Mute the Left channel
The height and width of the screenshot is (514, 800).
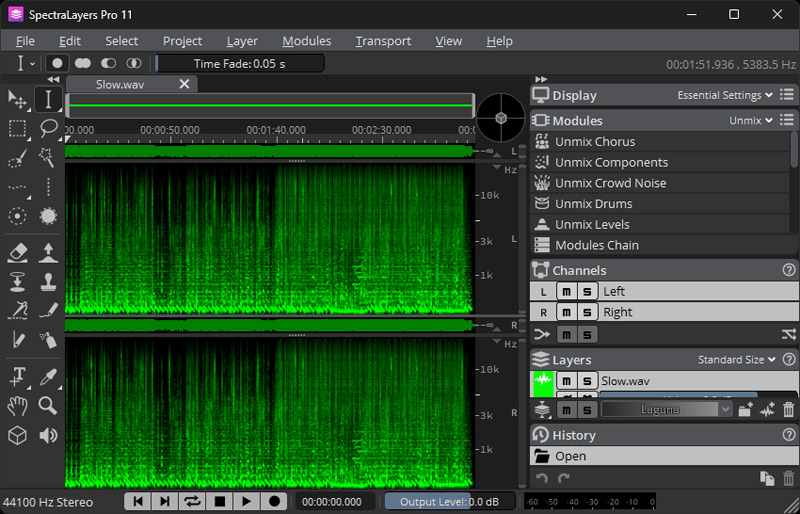[566, 291]
